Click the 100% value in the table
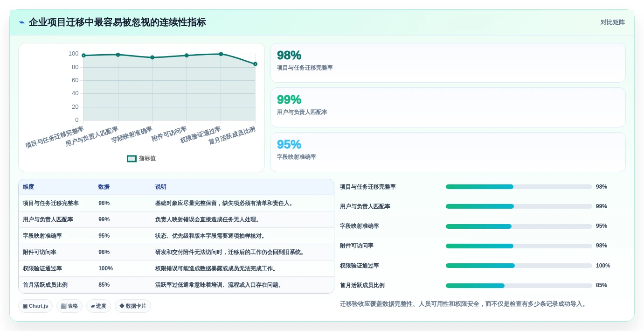 pyautogui.click(x=105, y=268)
